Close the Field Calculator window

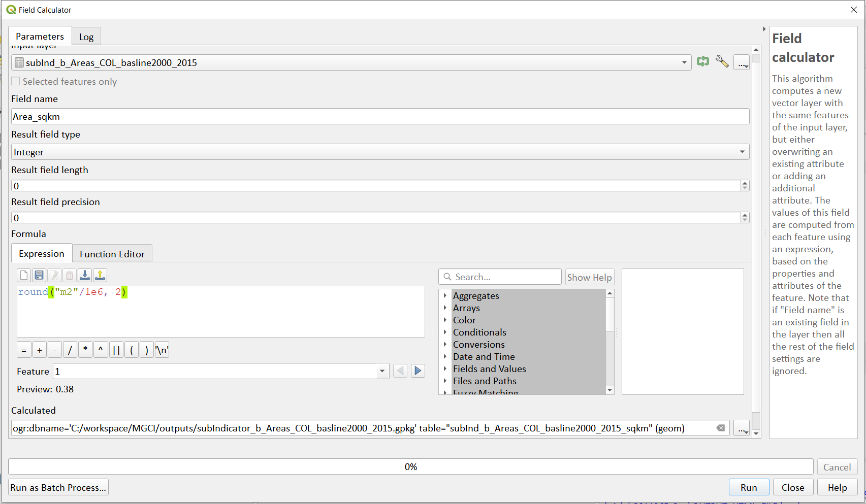coord(854,10)
